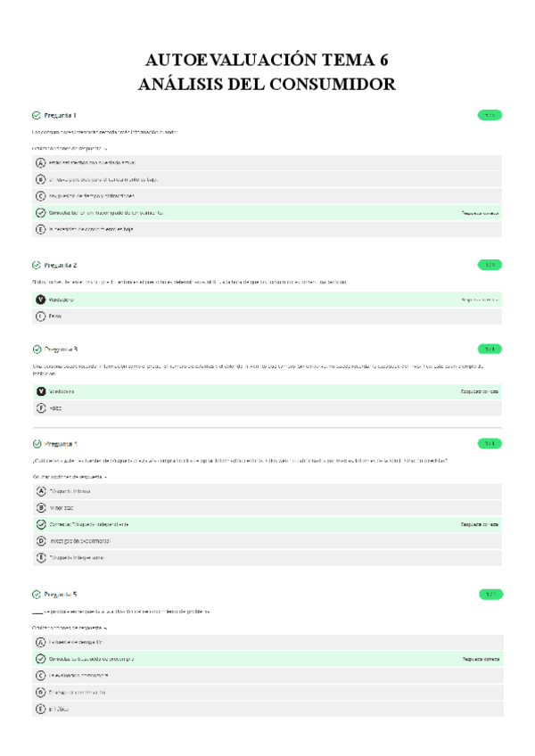This screenshot has height=756, width=535.
Task: Click the check icon beside Pregunta 5
Action: [36, 594]
